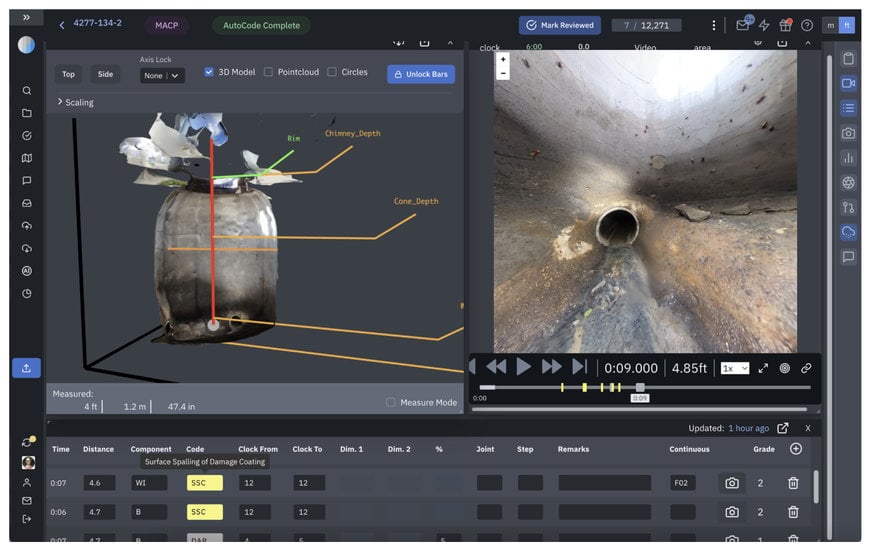Open search in left sidebar
Image resolution: width=870 pixels, height=550 pixels.
(27, 90)
